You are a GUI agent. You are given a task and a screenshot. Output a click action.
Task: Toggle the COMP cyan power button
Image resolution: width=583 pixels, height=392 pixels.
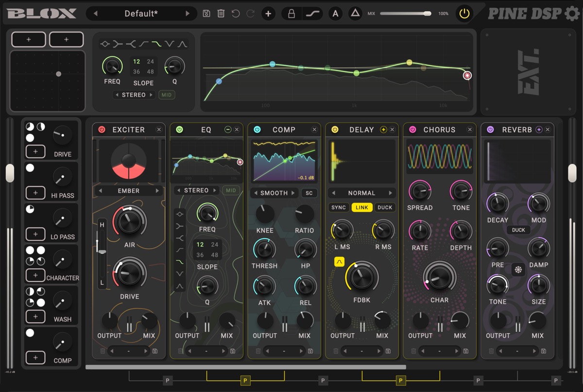click(257, 130)
